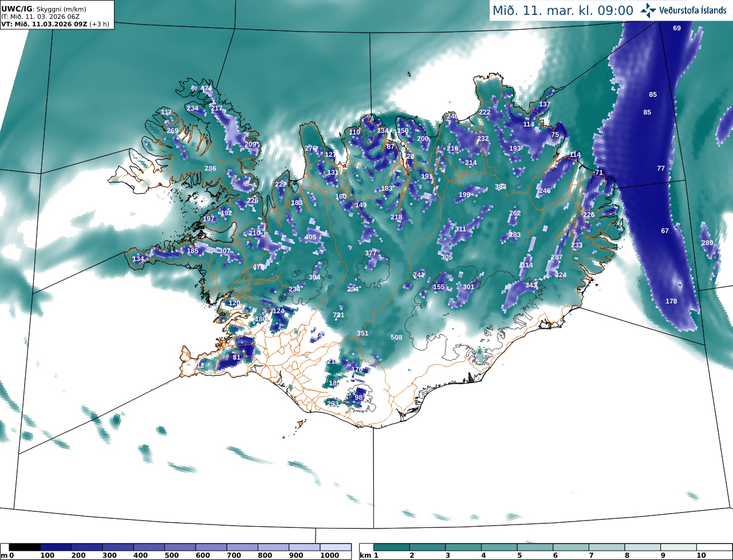Click the map value 149
Screen dimensions: 733x560
361,205
